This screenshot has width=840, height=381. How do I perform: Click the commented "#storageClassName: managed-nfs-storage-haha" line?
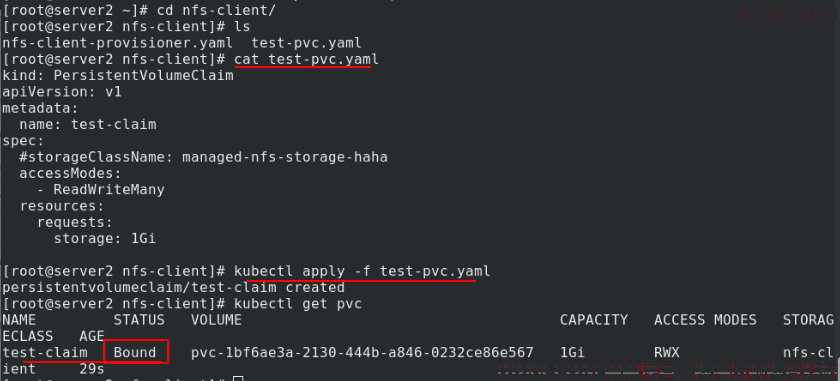pos(204,158)
